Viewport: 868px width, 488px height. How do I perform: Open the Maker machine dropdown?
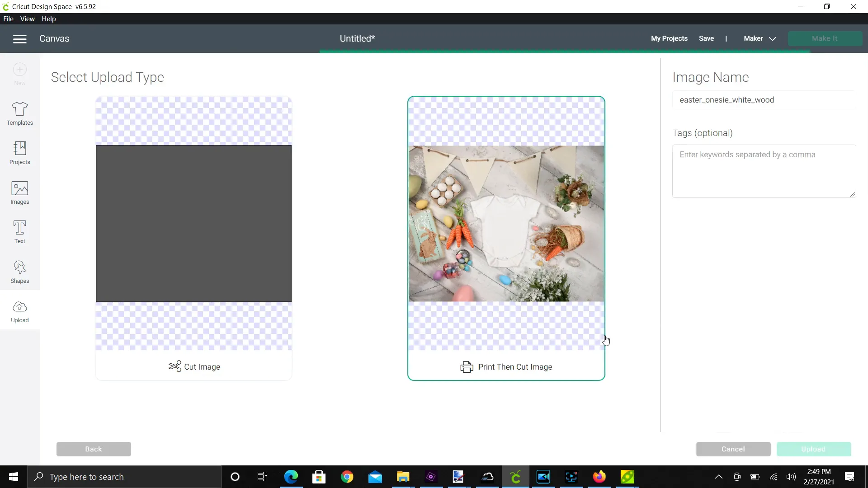tap(759, 38)
